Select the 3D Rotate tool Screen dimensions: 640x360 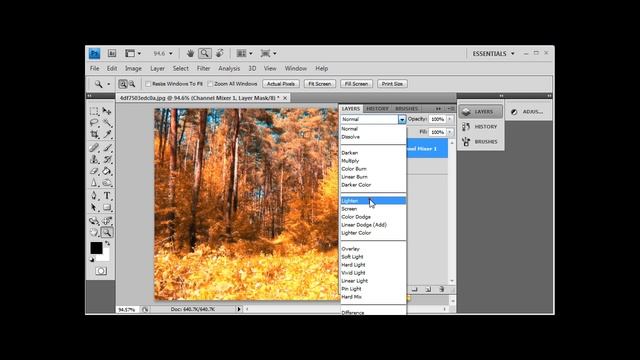94,221
